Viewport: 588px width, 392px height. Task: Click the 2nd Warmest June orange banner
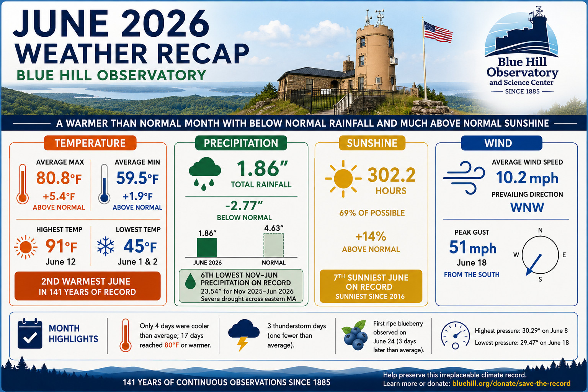(x=87, y=286)
